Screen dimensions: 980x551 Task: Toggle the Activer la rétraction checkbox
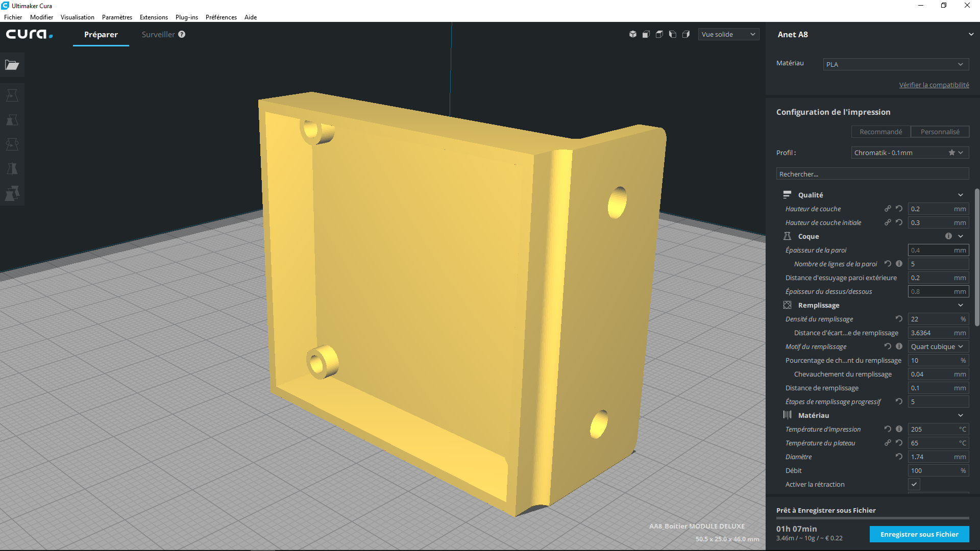[914, 484]
